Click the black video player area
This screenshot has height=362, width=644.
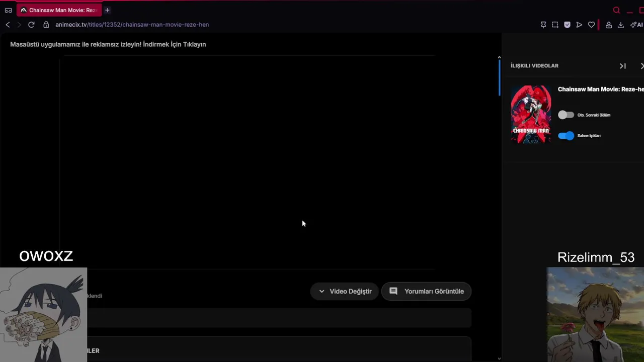tap(247, 163)
